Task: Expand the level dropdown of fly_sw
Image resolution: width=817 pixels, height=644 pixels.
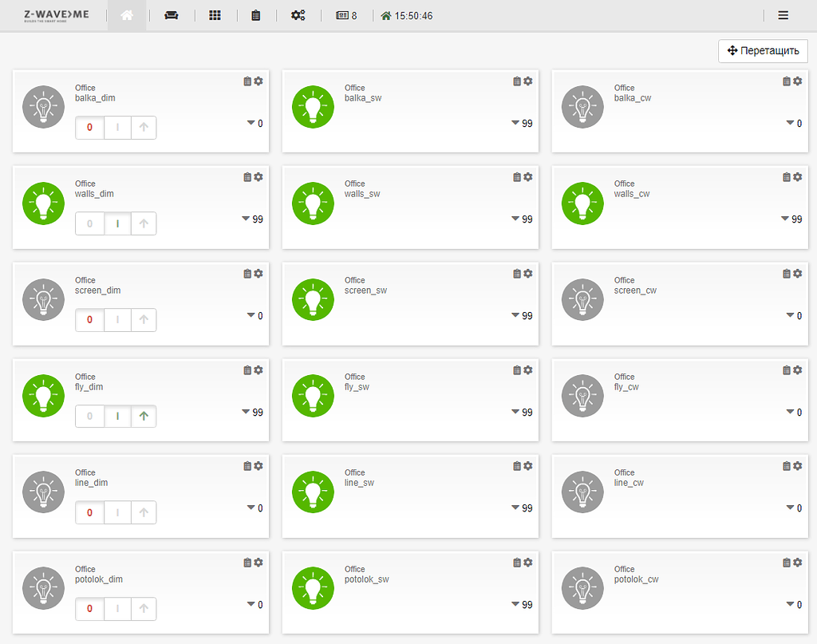Action: (x=515, y=412)
